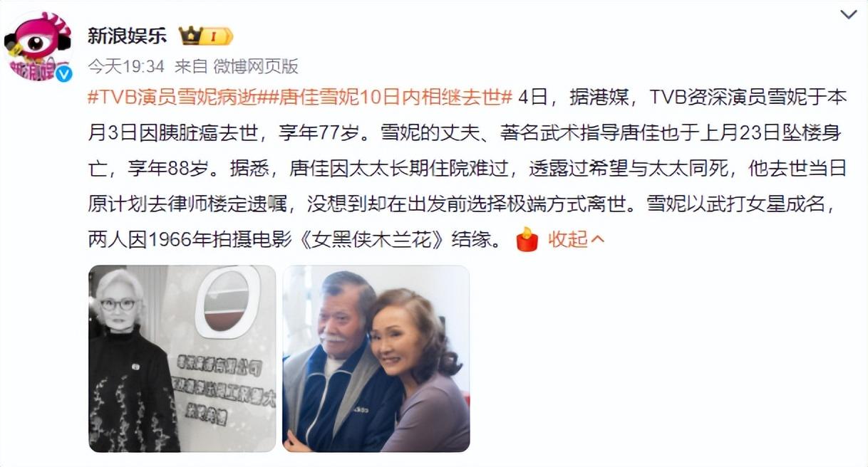Open hashtag #唐佳雪妮10日内相继去世#

click(386, 98)
